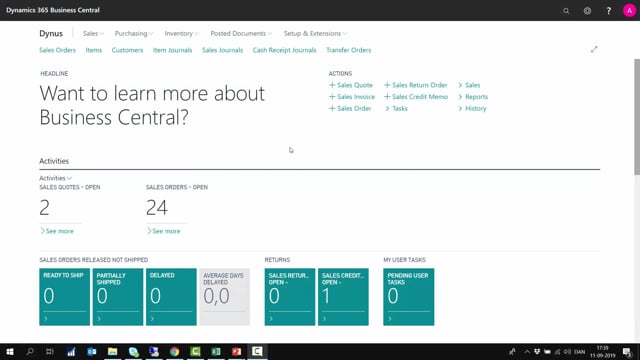The image size is (640, 360).
Task: Open Sales Journals
Action: [222, 50]
